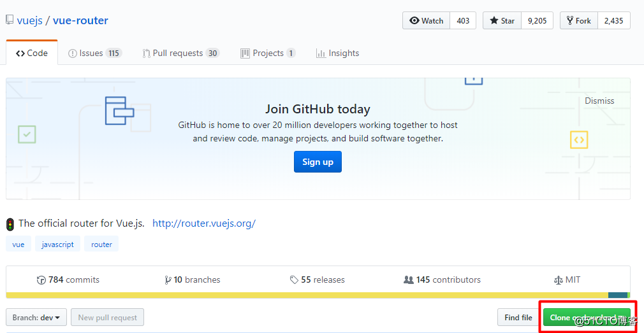Click the Watch button

[x=427, y=20]
